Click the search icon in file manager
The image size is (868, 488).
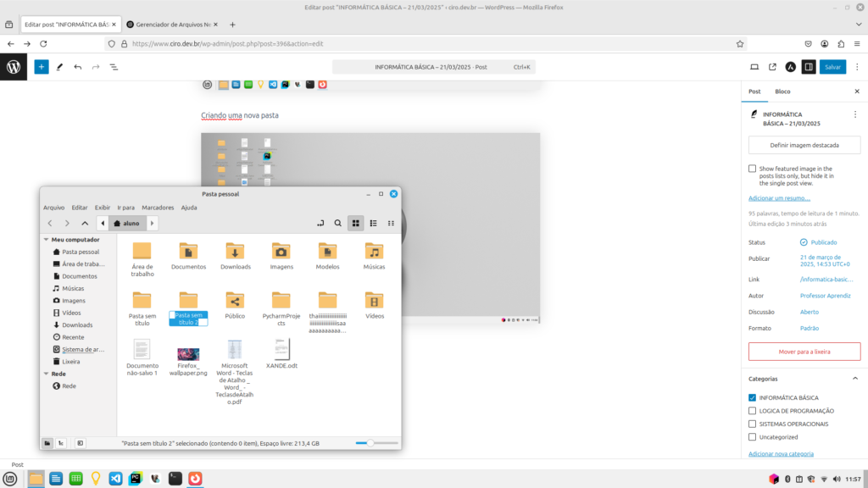tap(337, 223)
